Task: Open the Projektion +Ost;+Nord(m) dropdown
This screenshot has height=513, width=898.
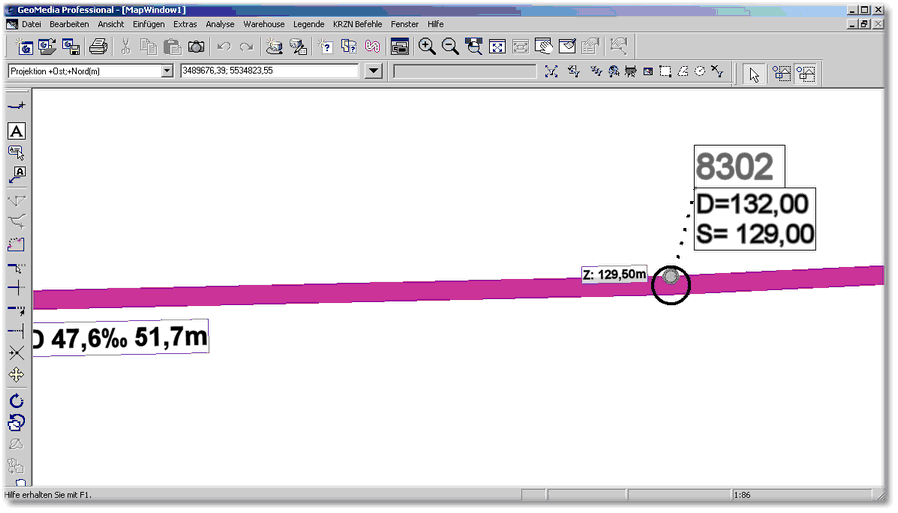Action: (x=167, y=72)
